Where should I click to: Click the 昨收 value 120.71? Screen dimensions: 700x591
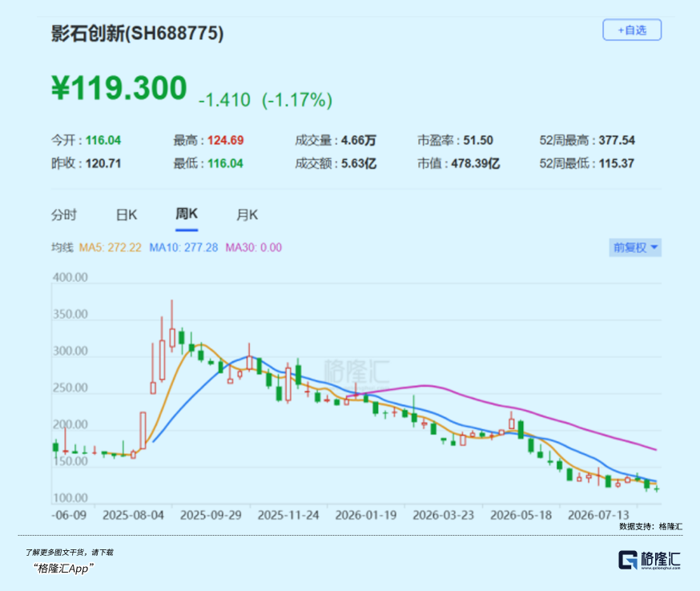pyautogui.click(x=103, y=163)
